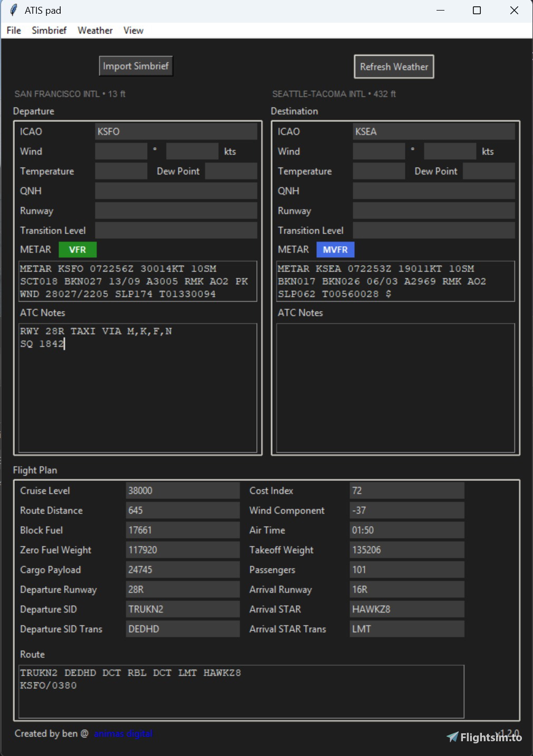The height and width of the screenshot is (756, 533).
Task: Focus the departure QNH field
Action: pos(176,191)
